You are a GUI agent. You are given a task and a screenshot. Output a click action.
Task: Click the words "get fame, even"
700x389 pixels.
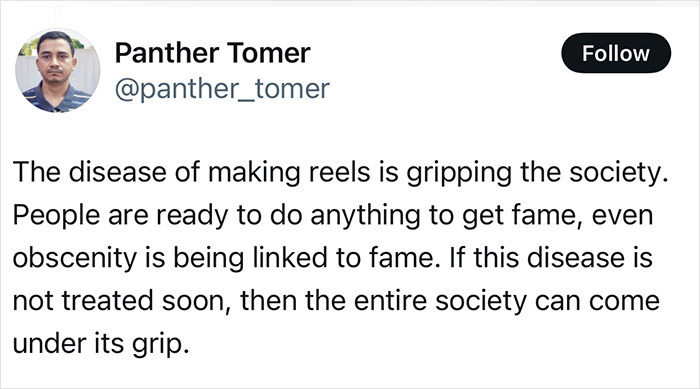(558, 216)
